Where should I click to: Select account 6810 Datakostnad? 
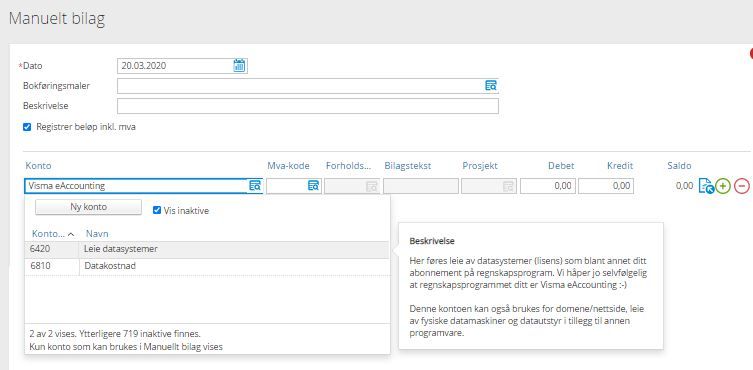coord(207,267)
